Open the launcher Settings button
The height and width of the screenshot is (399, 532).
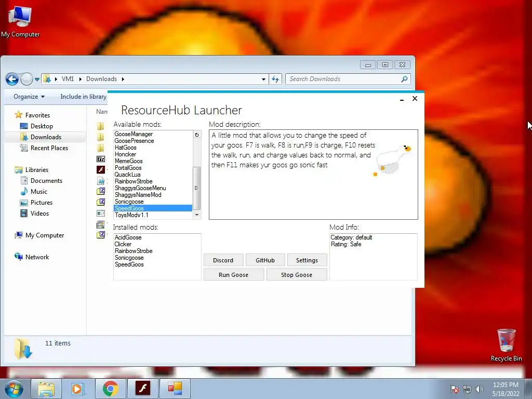coord(307,260)
